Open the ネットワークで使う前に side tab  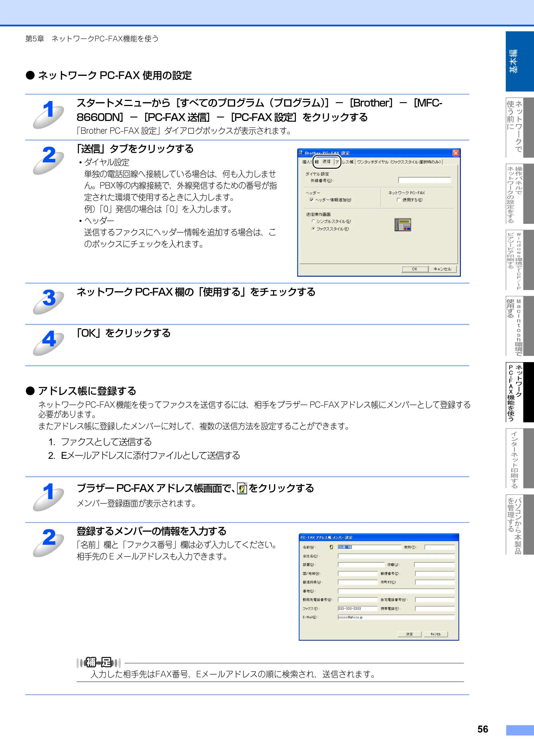coord(520,127)
